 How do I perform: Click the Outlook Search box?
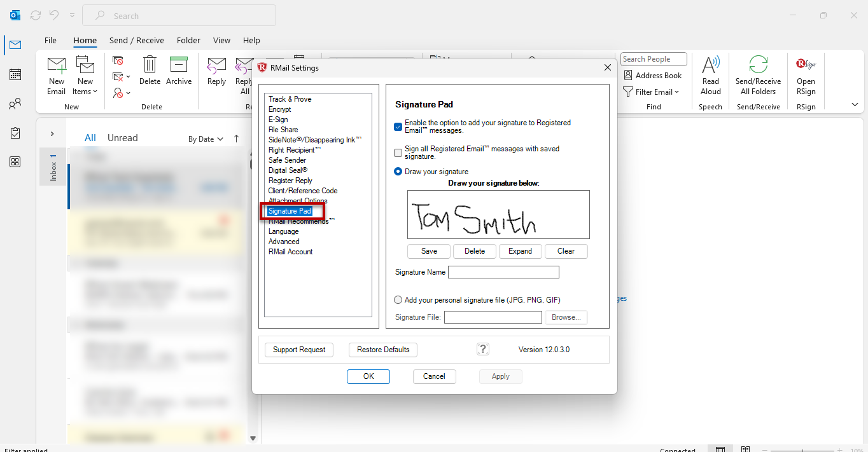179,16
